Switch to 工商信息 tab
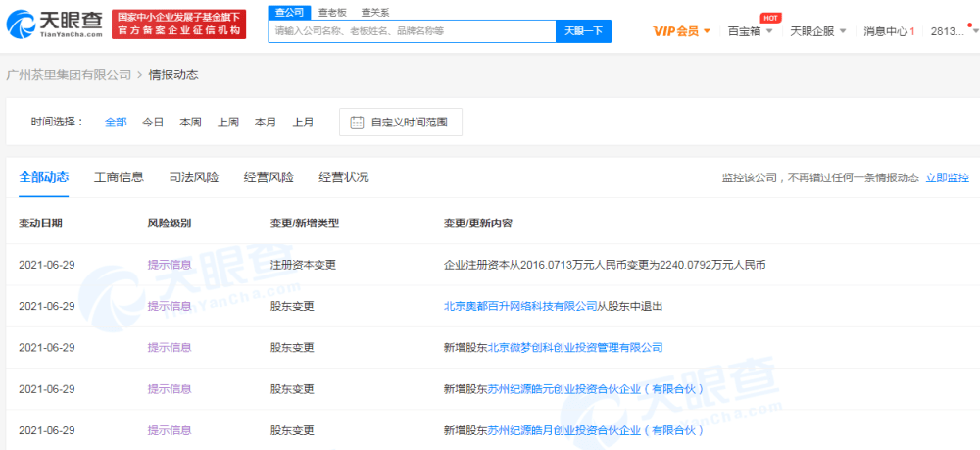980x450 pixels. tap(119, 177)
